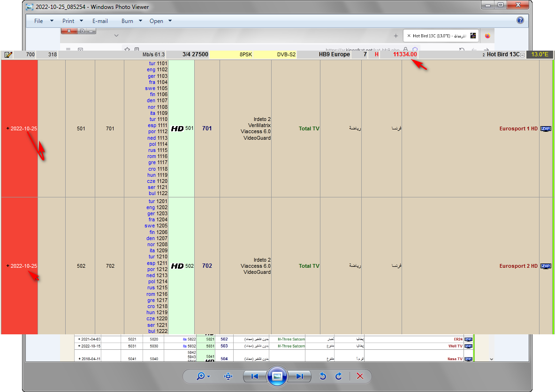Maximize the Windows Photo Viewer window
The width and height of the screenshot is (555, 392).
point(501,5)
